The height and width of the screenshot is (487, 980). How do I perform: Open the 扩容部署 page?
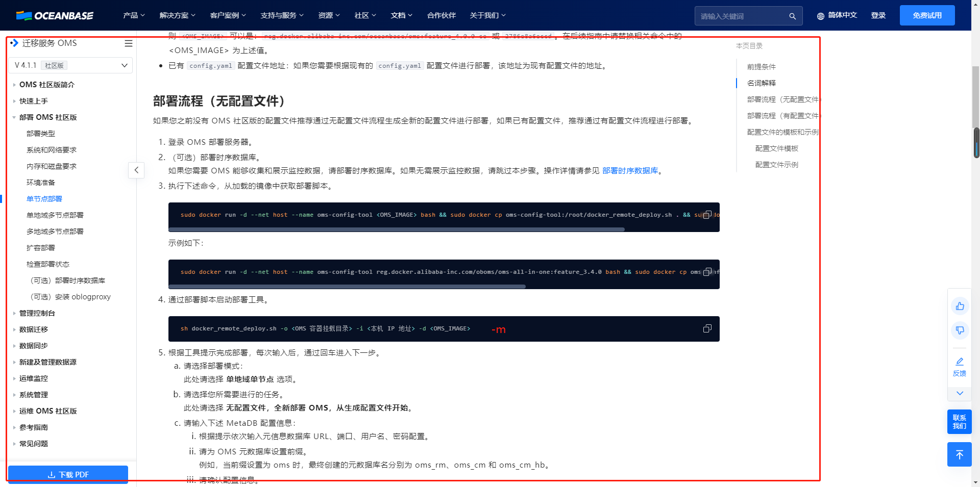coord(41,248)
